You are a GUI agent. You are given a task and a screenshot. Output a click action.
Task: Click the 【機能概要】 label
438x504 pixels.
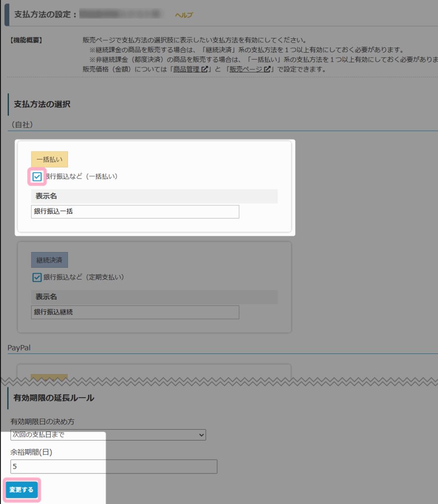point(26,40)
